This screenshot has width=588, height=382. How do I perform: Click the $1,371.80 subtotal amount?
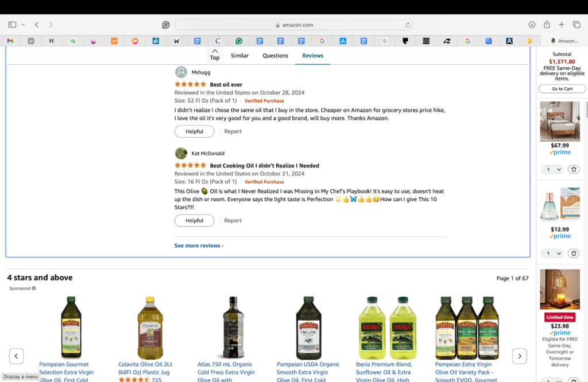562,62
